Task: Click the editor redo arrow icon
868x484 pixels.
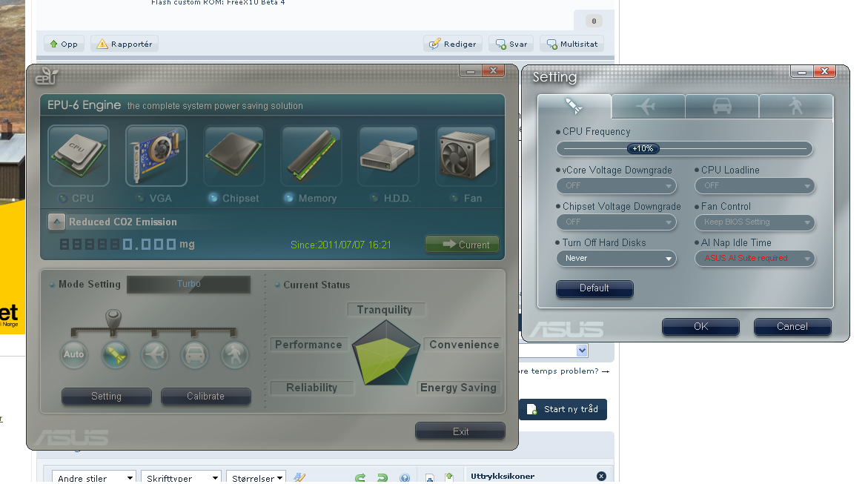Action: [382, 477]
